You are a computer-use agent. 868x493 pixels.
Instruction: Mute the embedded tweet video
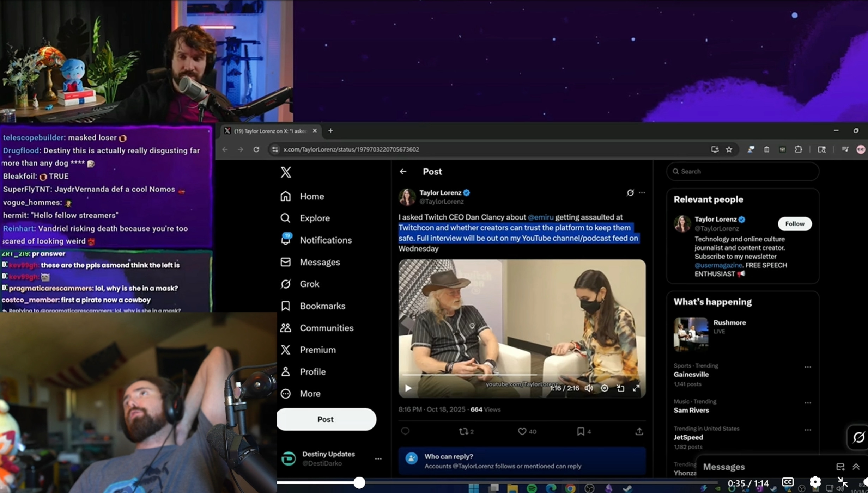point(589,388)
